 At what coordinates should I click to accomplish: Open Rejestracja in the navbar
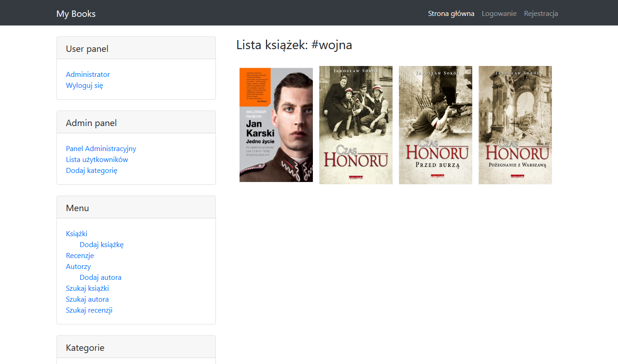[541, 14]
